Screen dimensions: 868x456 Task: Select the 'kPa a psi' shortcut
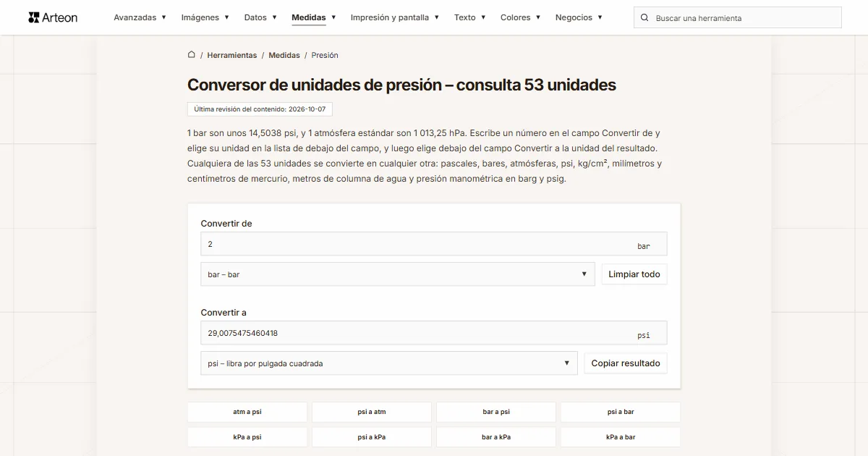[x=247, y=437]
